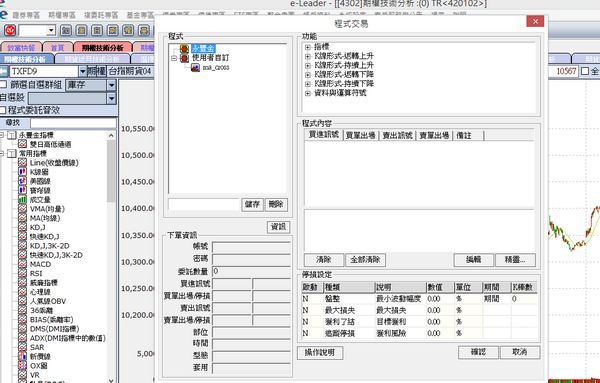Click the MA(均線) indicator icon
The height and width of the screenshot is (383, 600).
tap(23, 218)
